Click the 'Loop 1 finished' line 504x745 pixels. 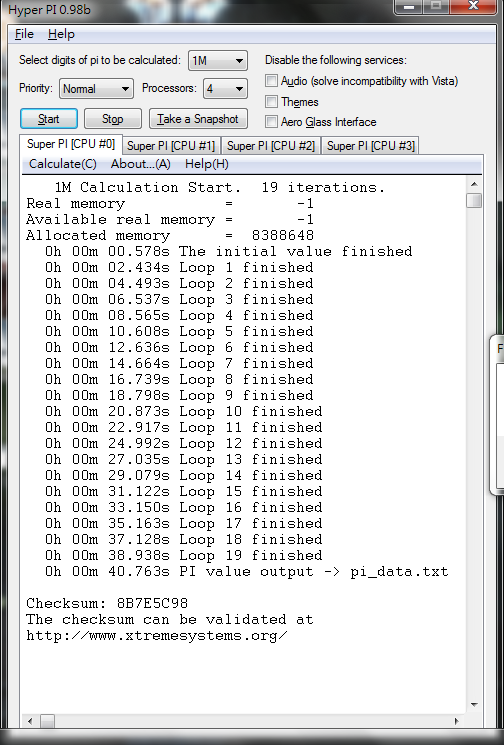click(x=179, y=267)
